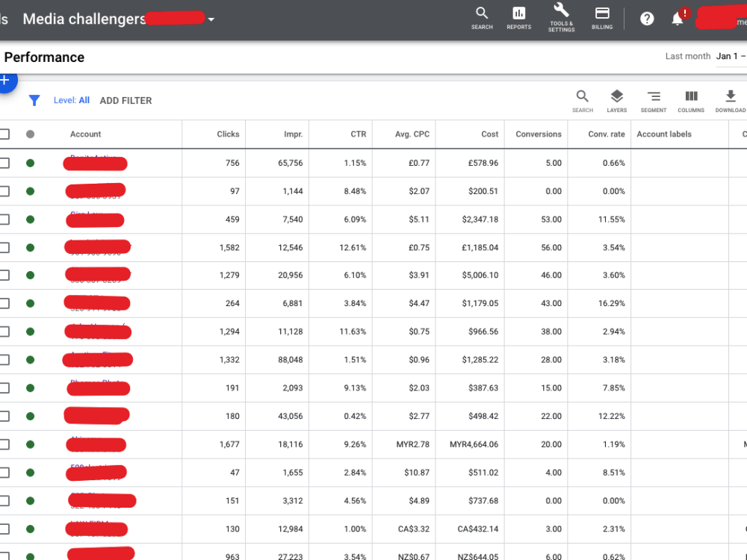Click status dot in 1,279 clicks row
This screenshot has width=747, height=560.
(30, 276)
